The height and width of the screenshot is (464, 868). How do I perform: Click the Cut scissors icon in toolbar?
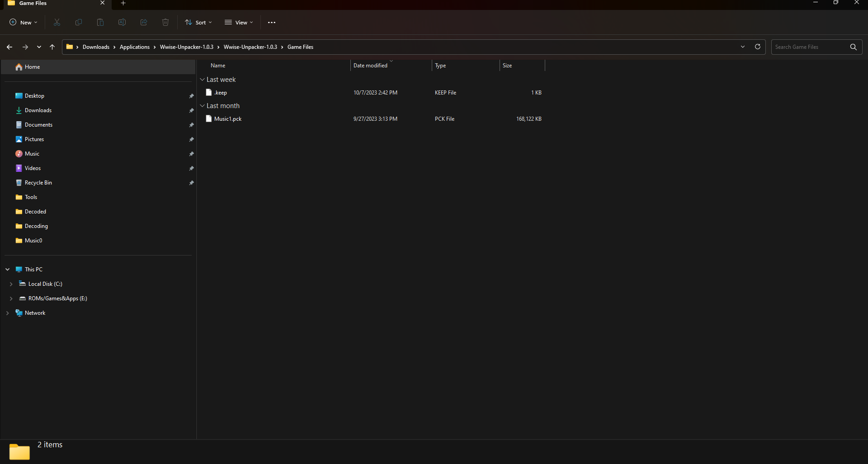[57, 23]
